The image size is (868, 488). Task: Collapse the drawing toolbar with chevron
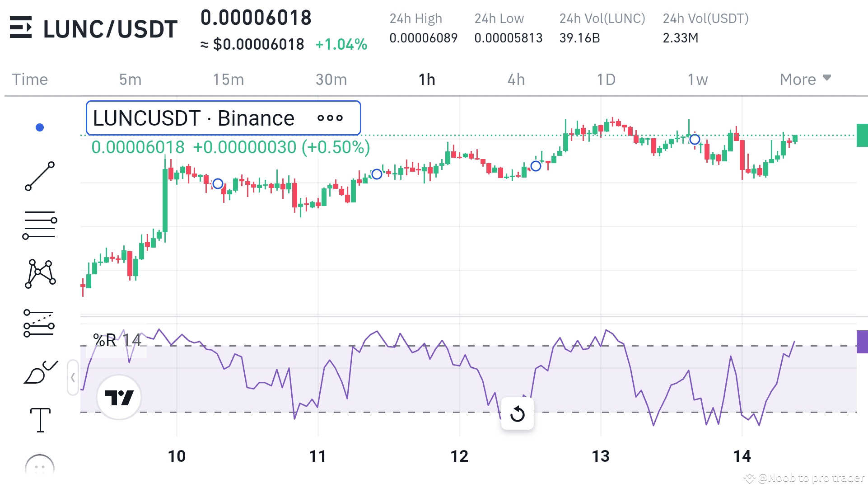[x=72, y=377]
